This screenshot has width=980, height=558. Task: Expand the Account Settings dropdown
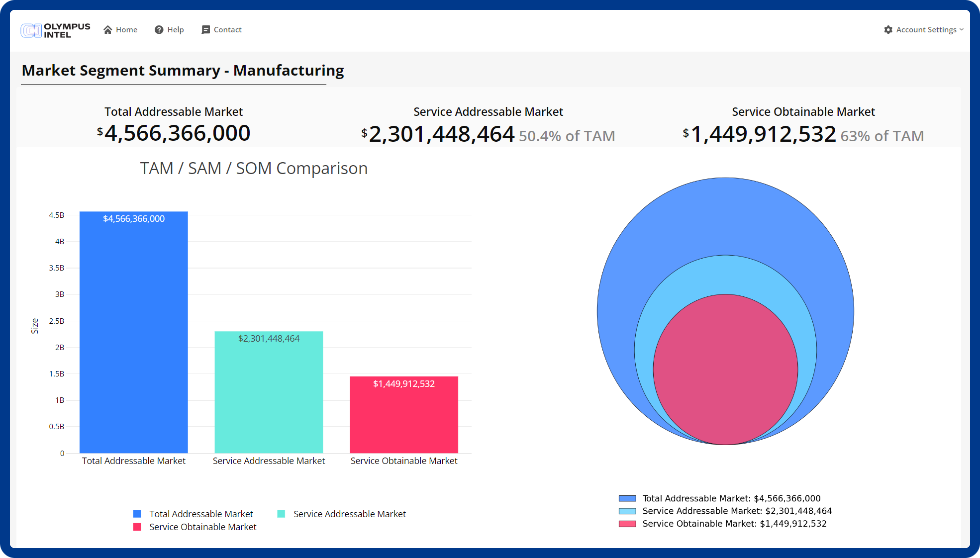pos(924,30)
